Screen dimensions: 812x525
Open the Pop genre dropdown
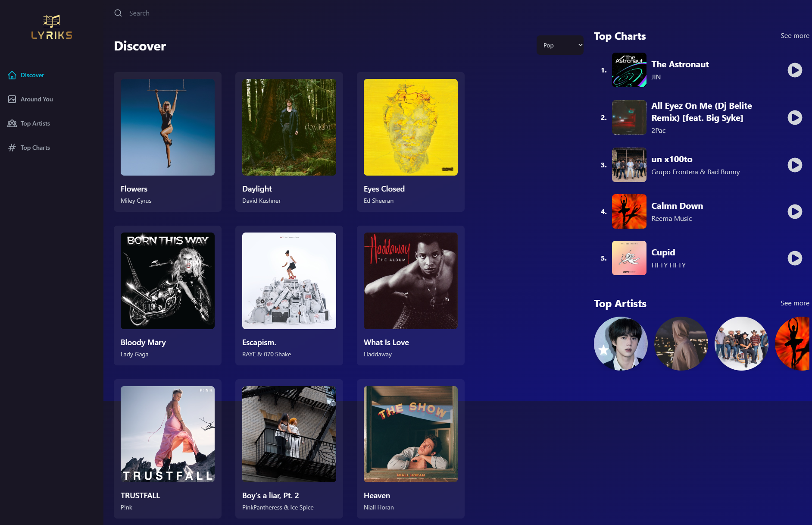click(x=560, y=45)
